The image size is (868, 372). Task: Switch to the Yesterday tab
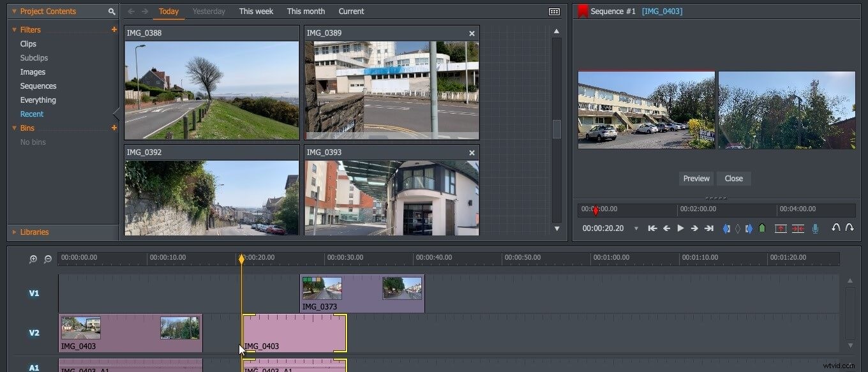point(209,11)
